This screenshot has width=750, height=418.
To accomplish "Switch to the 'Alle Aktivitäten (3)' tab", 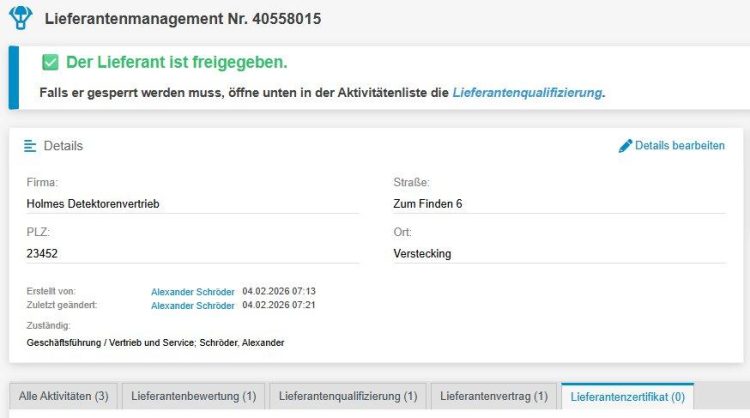I will click(64, 397).
